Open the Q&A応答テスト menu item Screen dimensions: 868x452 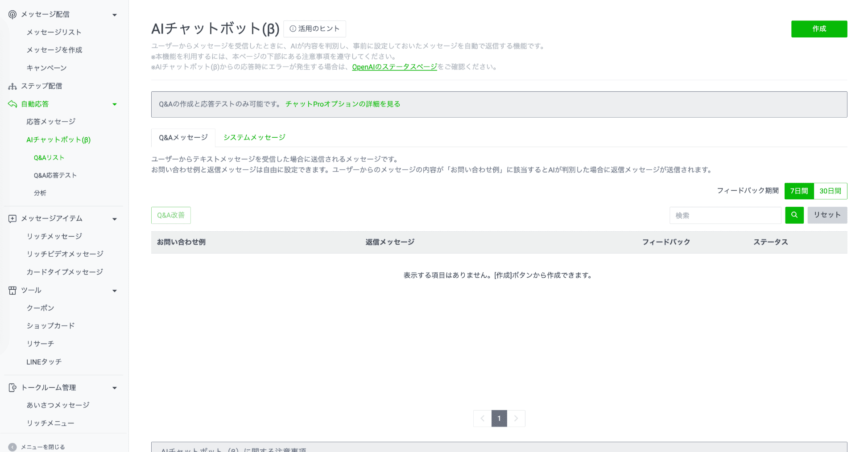coord(55,175)
